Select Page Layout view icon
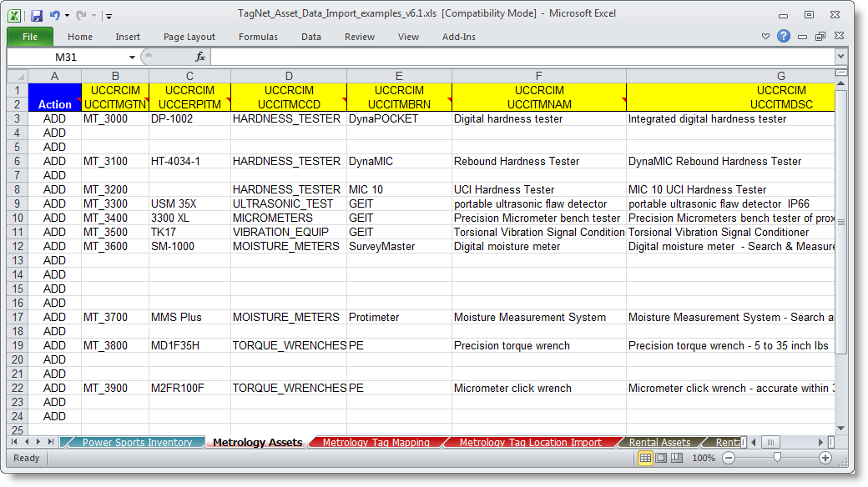Image resolution: width=868 pixels, height=487 pixels. (x=661, y=458)
